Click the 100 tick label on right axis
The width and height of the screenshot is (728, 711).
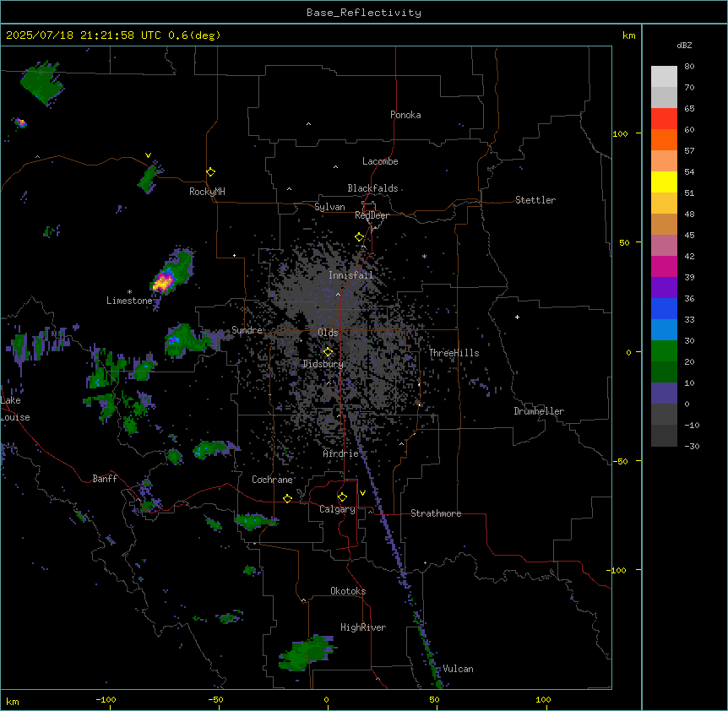[620, 134]
